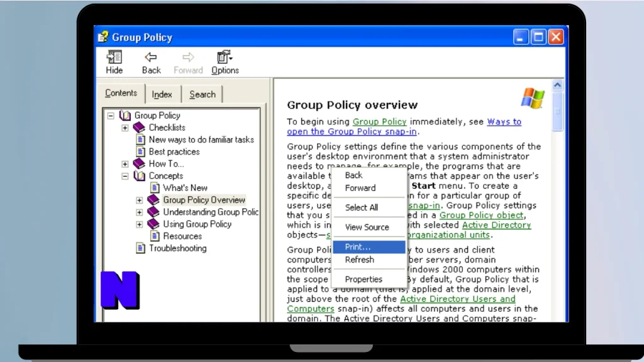Choose View Source in the context menu
This screenshot has height=362, width=644.
(x=369, y=227)
